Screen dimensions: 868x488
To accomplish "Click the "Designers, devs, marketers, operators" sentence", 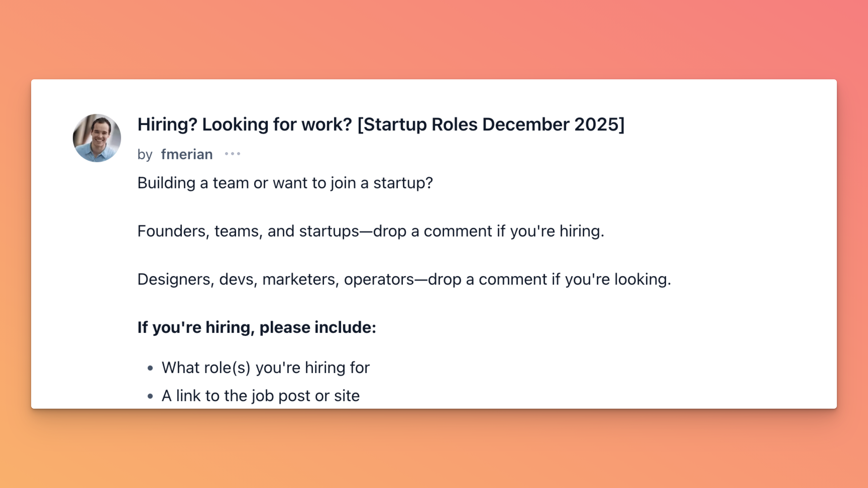I will (404, 279).
